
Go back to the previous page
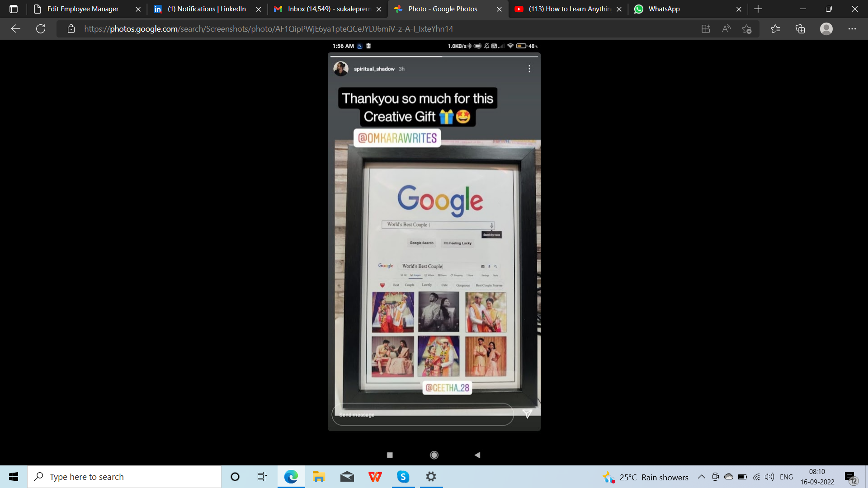coord(16,29)
